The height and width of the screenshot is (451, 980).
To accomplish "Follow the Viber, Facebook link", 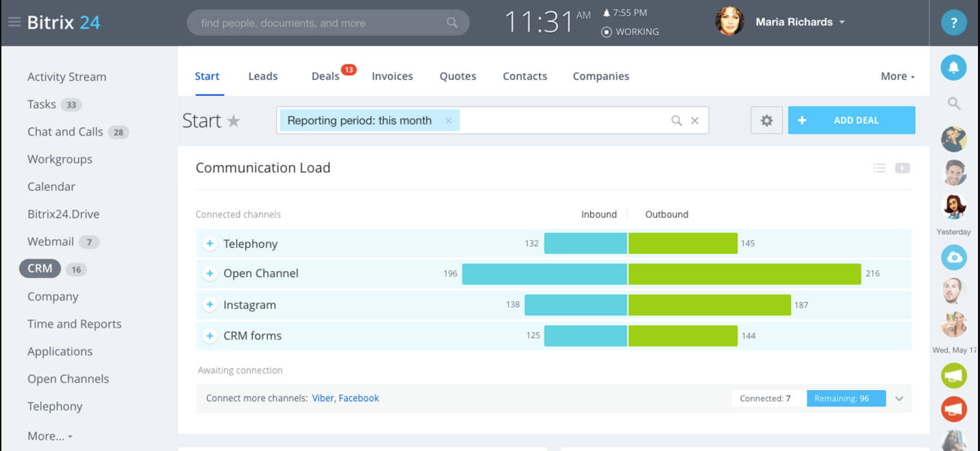I will click(x=345, y=398).
